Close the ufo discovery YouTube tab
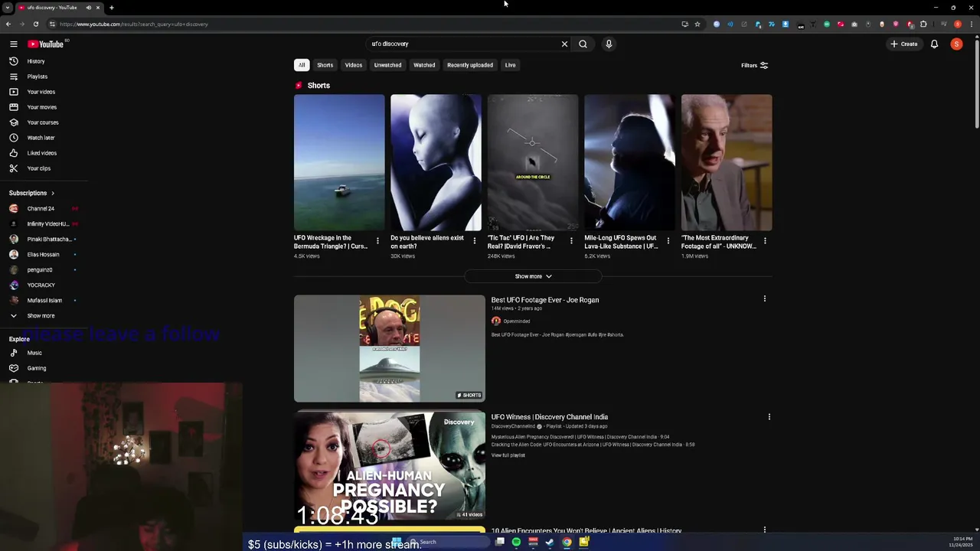 pyautogui.click(x=98, y=8)
